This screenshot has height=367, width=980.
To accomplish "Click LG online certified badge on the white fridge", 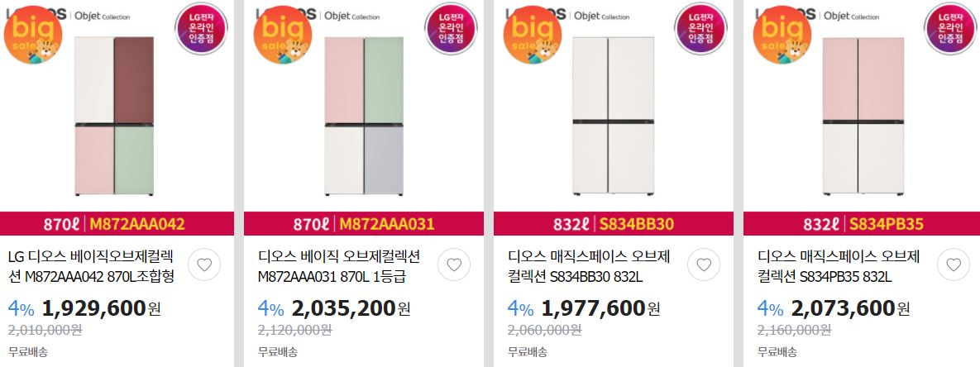I will pyautogui.click(x=700, y=29).
